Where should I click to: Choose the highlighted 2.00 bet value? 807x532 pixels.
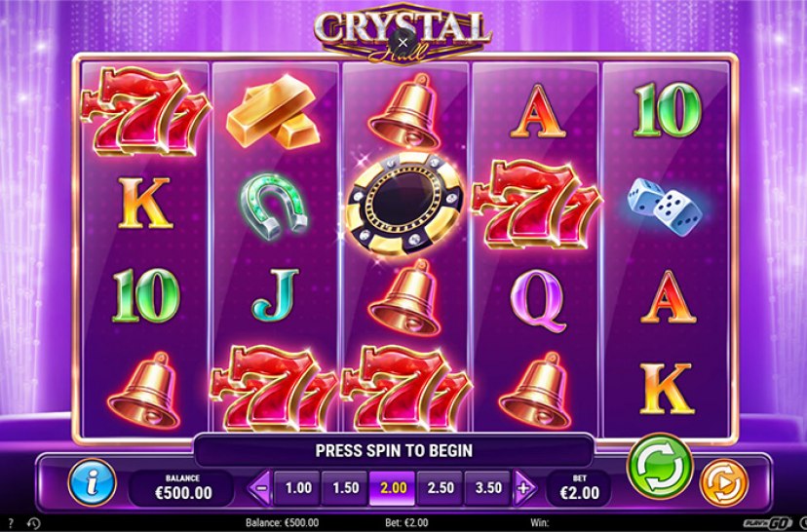(x=392, y=488)
